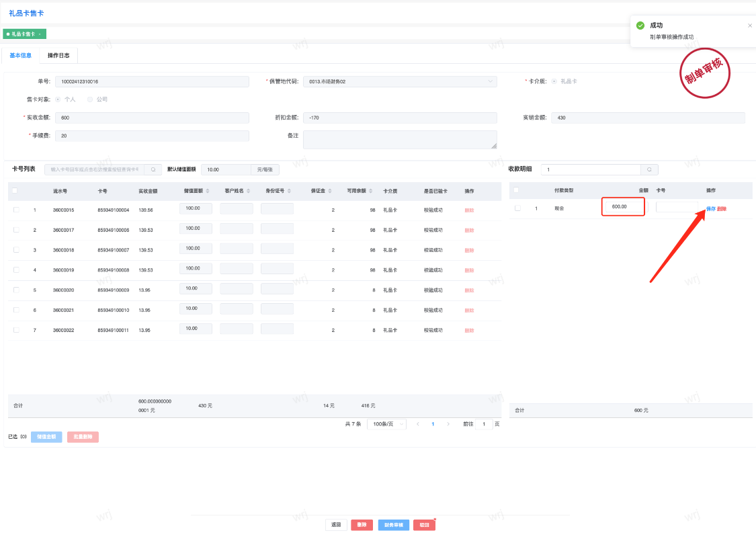Viewport: 756px width, 535px height.
Task: Sort by 客户姓名 column arrows
Action: 248,191
